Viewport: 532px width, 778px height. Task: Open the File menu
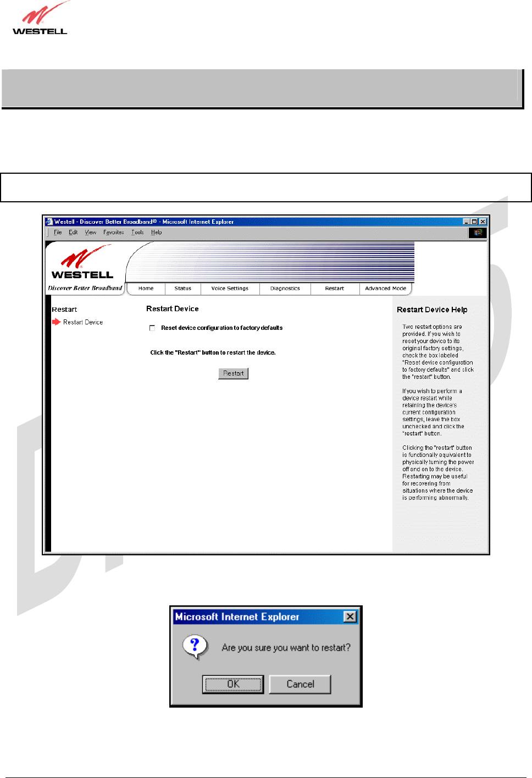pyautogui.click(x=58, y=233)
